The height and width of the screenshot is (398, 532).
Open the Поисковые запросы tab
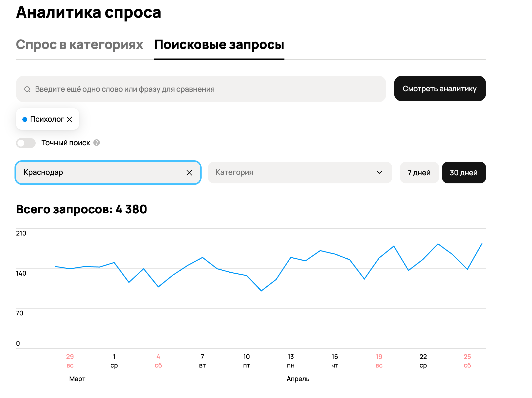[x=219, y=45]
